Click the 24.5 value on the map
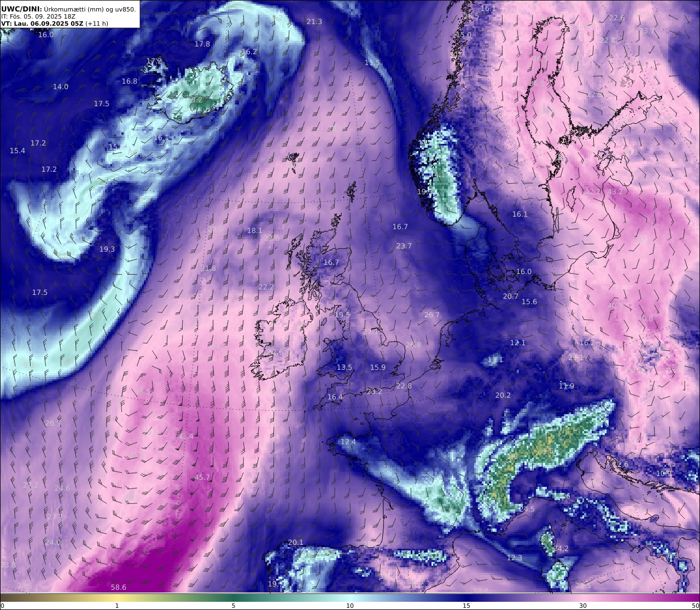The height and width of the screenshot is (610, 700). (x=527, y=509)
